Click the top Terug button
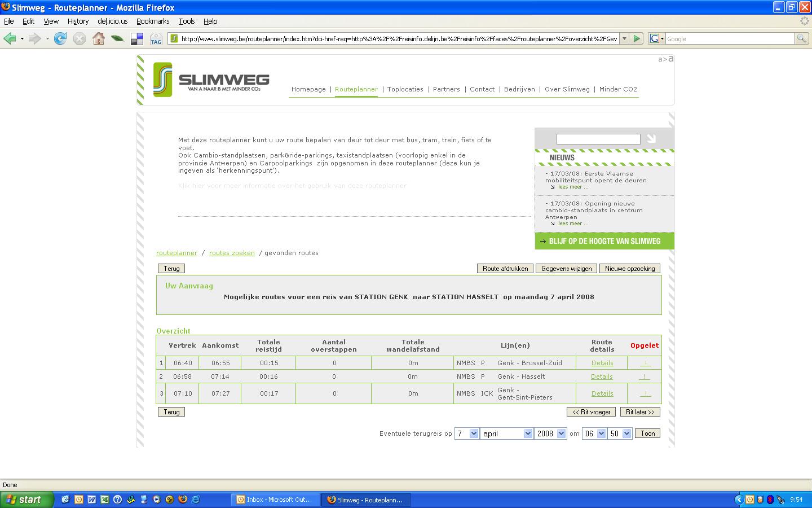Screen dimensions: 812x508 pyautogui.click(x=171, y=269)
